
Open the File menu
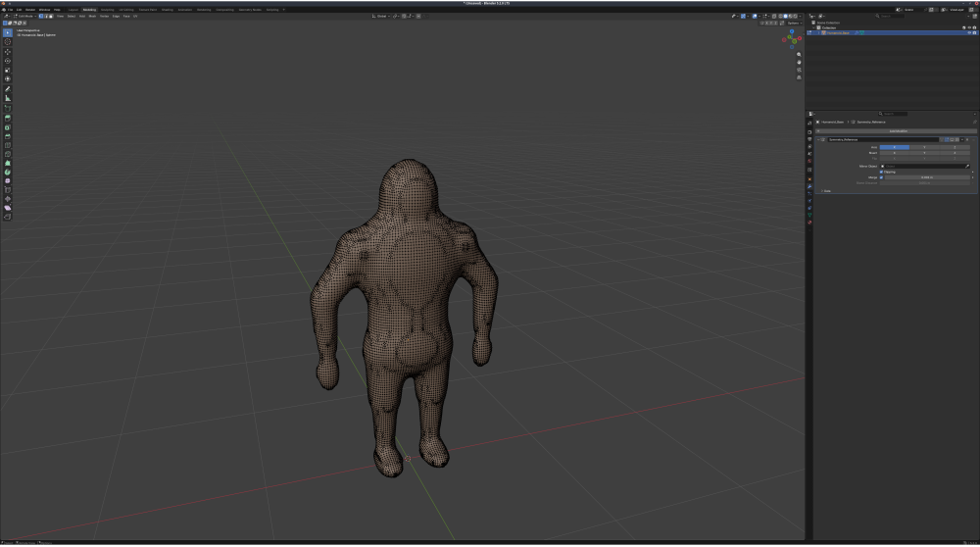[11, 10]
